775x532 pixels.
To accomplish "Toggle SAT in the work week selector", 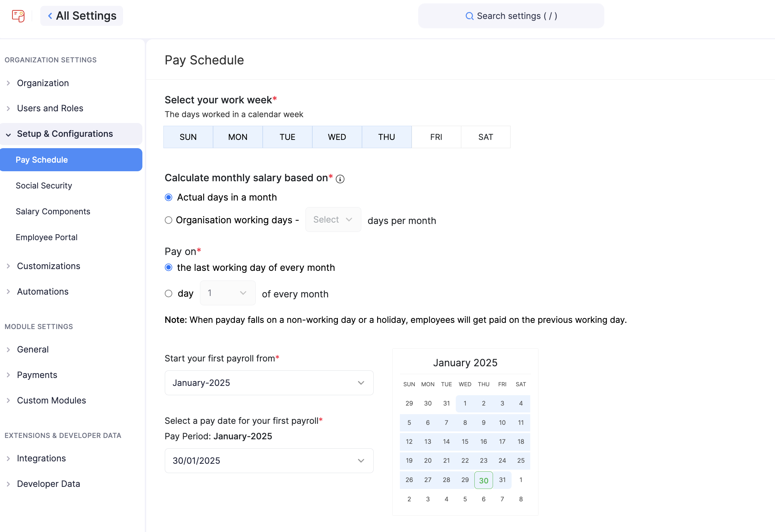I will [x=485, y=137].
